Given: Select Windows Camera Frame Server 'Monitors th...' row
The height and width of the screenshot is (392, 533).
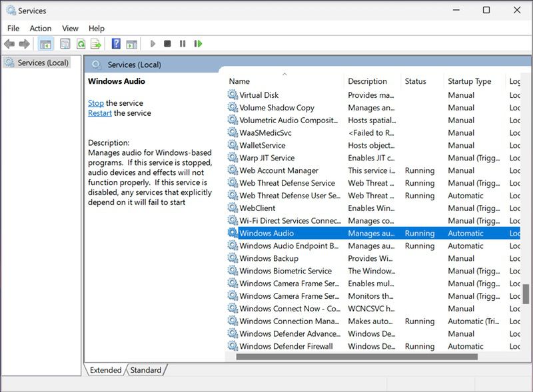Looking at the screenshot, I should tap(373, 296).
